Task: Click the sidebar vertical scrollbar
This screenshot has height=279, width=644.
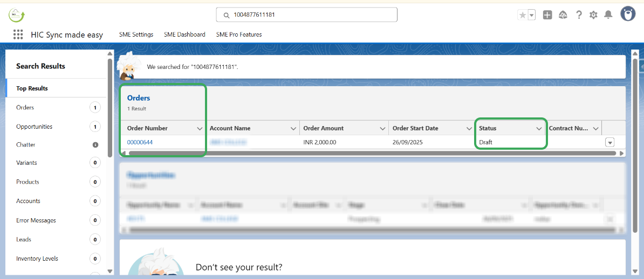Action: 109,108
